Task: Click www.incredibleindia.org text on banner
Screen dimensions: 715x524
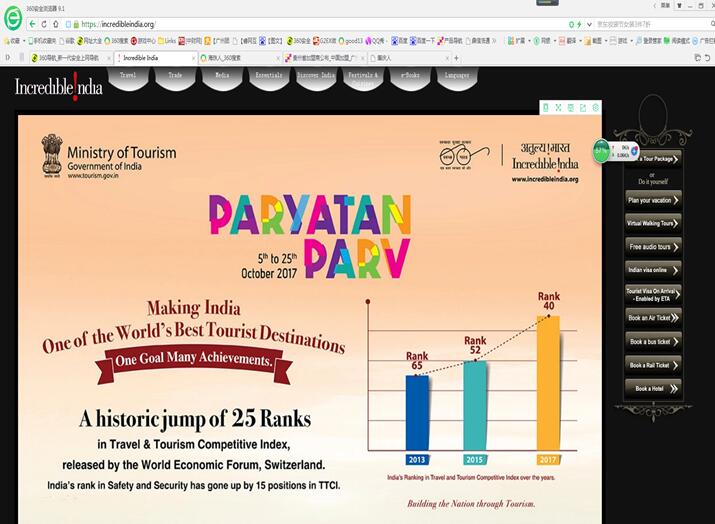Action: pyautogui.click(x=545, y=179)
